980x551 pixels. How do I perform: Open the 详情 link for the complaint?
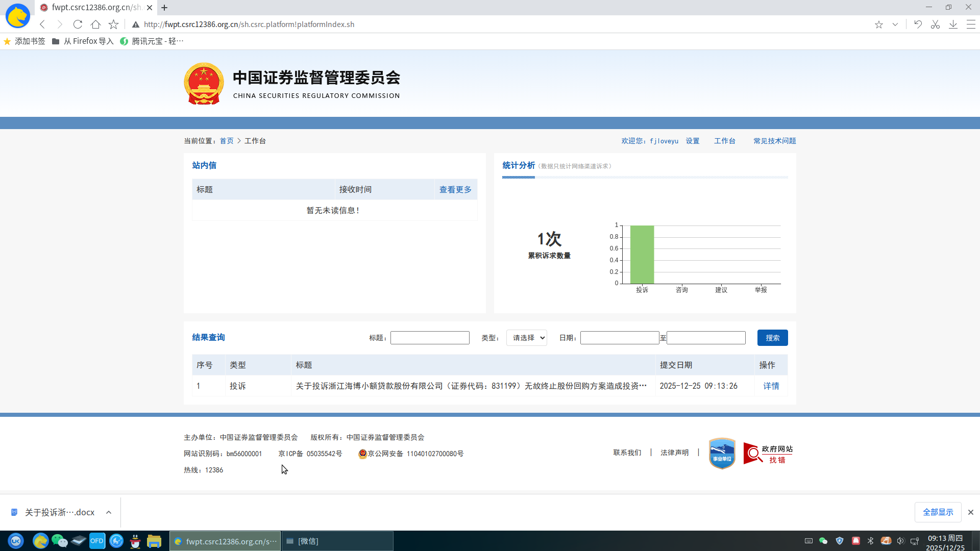pos(771,386)
